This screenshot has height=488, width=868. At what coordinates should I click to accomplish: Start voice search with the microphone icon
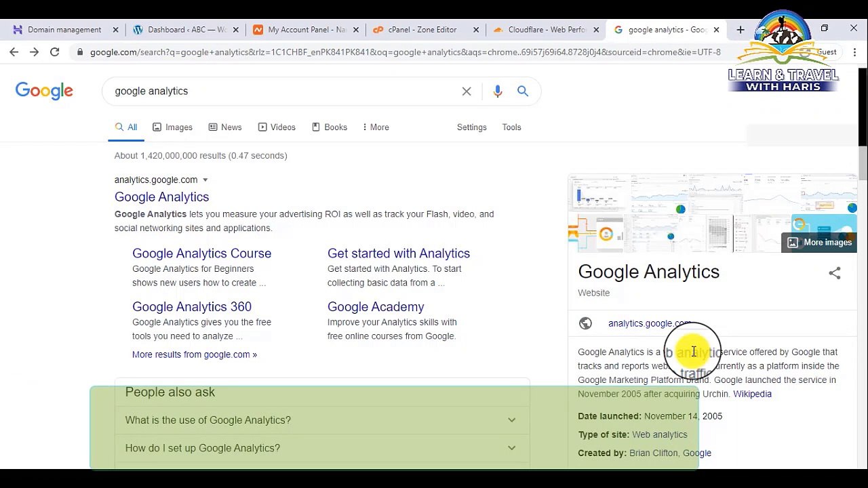[x=498, y=91]
